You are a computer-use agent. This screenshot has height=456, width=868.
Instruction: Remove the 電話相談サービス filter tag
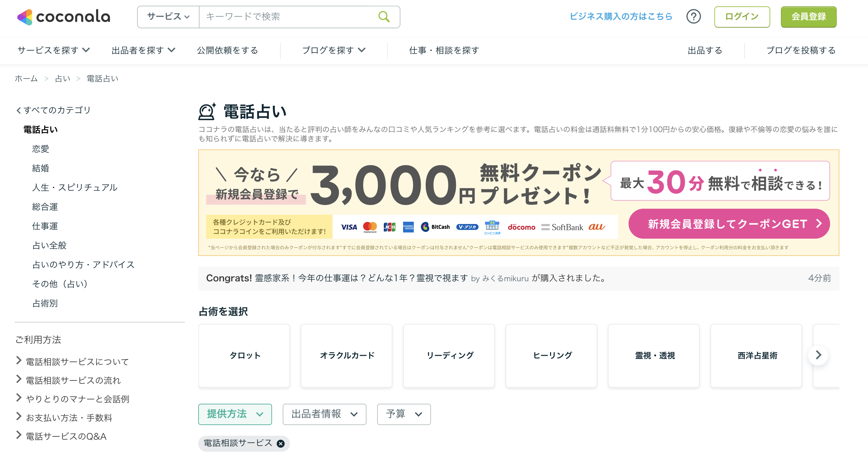pyautogui.click(x=280, y=444)
